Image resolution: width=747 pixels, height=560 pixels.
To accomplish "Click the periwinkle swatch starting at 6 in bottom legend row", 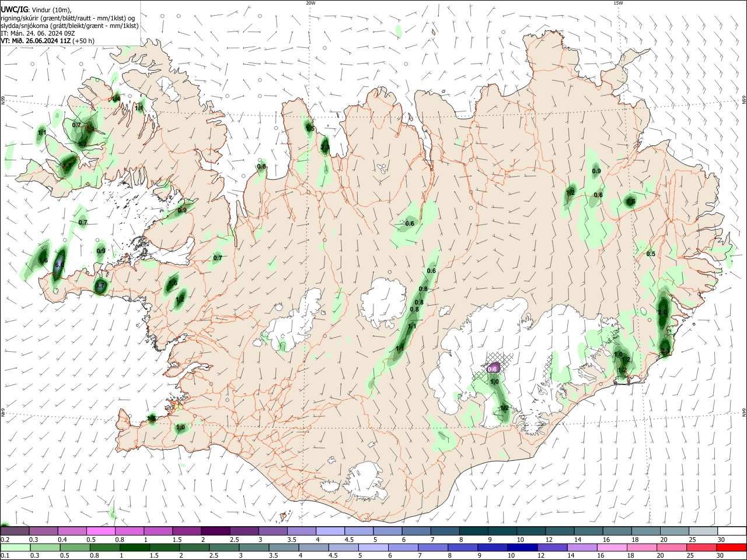I will pos(404,548).
